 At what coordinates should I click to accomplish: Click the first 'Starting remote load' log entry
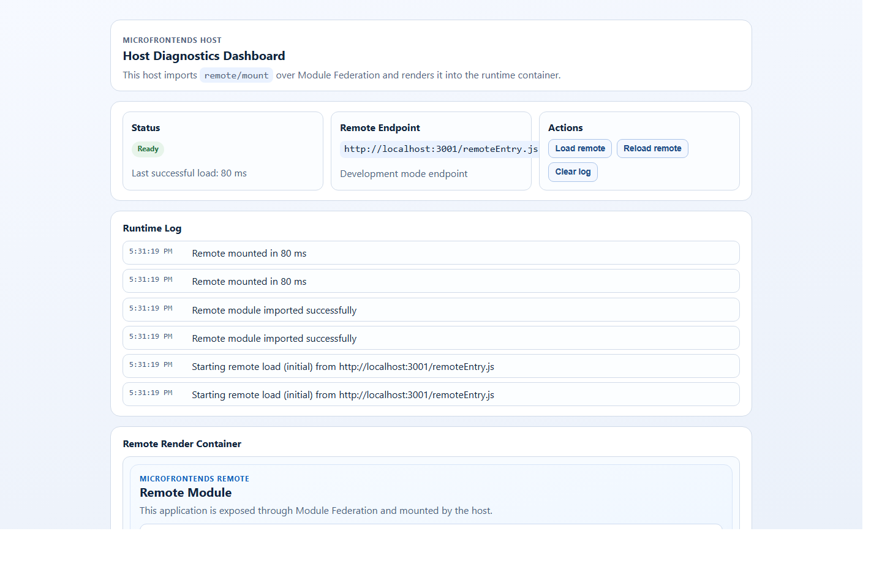(343, 366)
